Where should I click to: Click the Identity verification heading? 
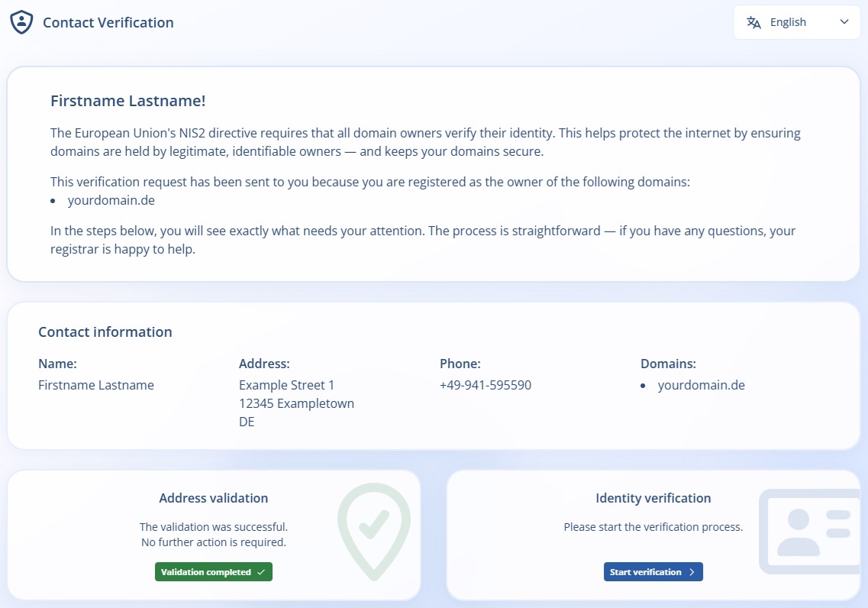pos(653,498)
